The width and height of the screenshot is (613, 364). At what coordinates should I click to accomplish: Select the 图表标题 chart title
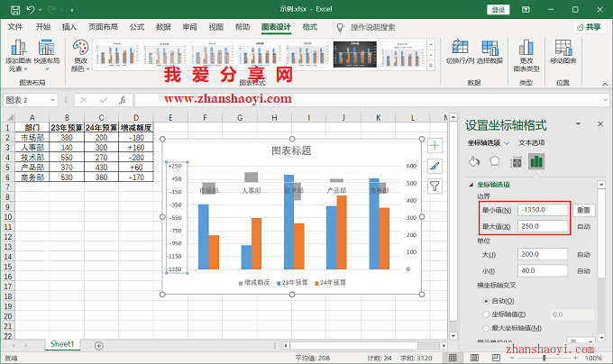tap(292, 150)
